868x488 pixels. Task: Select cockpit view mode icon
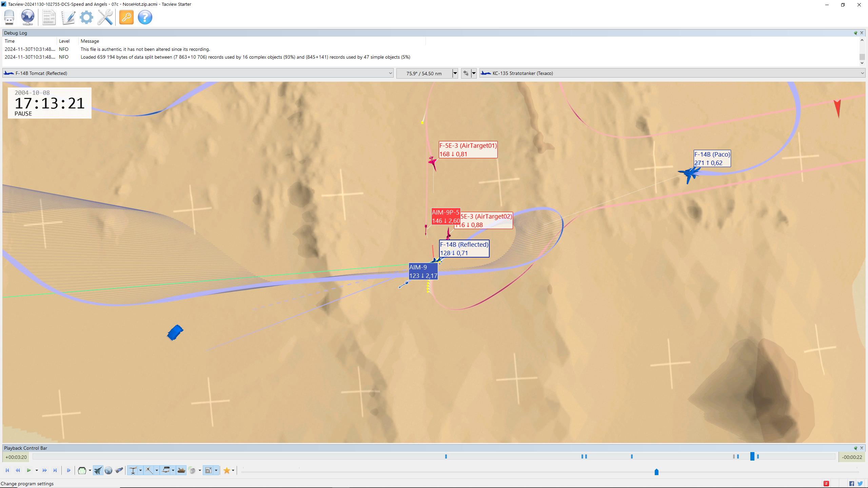coord(82,470)
